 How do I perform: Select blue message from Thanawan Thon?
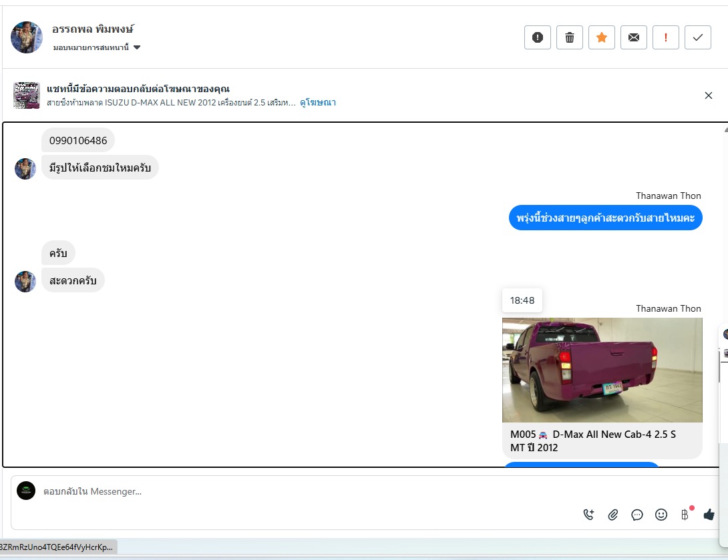click(605, 218)
